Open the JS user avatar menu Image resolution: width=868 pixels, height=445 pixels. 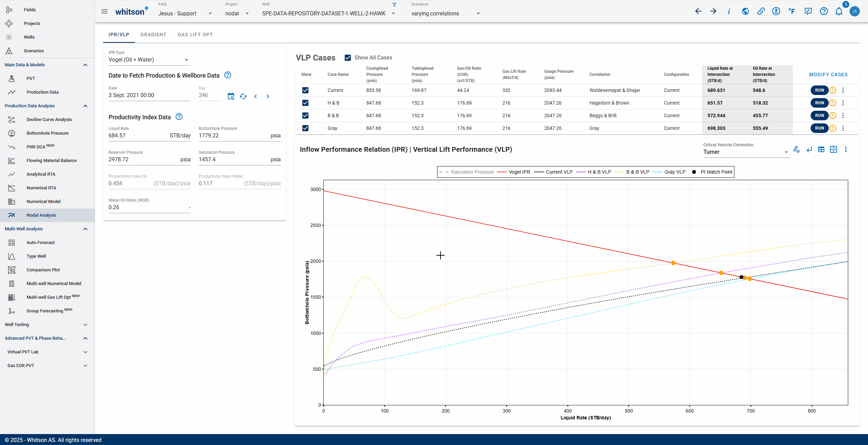[x=855, y=11]
